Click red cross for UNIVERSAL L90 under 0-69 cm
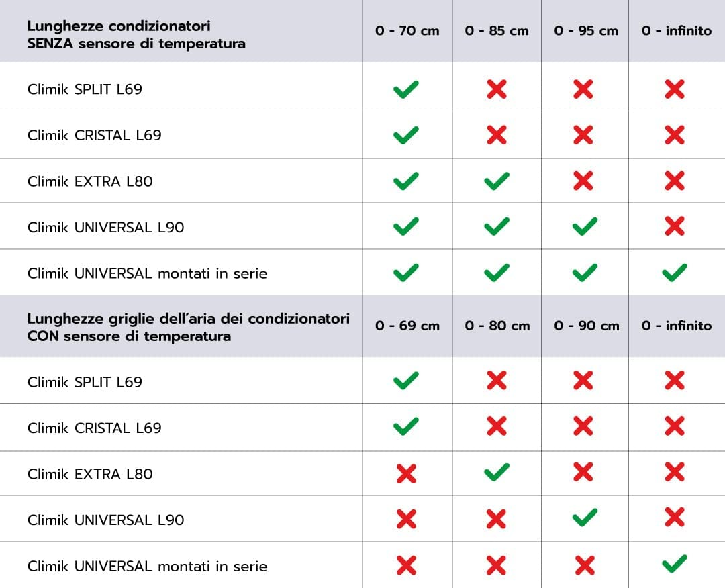 click(406, 520)
